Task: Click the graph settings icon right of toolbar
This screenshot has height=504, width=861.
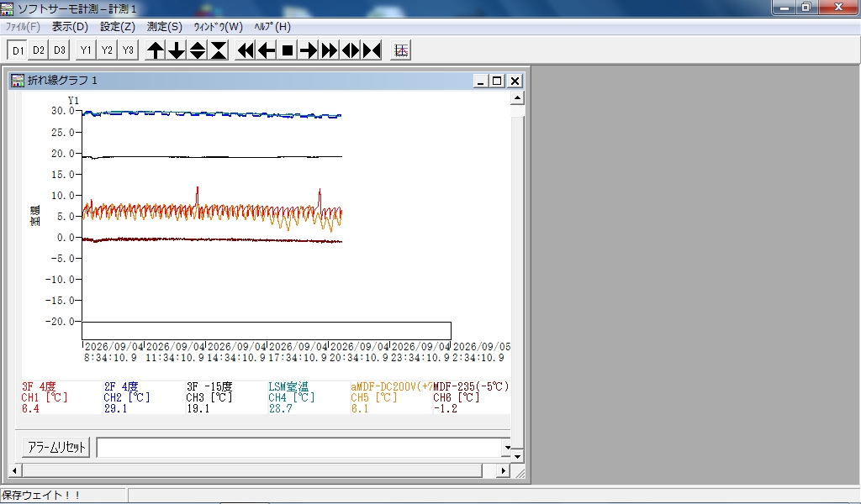Action: pyautogui.click(x=401, y=50)
